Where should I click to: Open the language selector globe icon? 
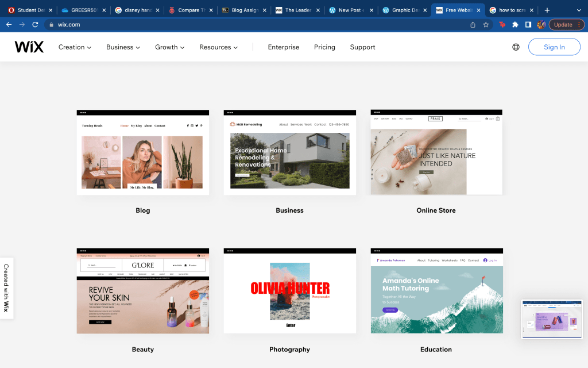click(x=516, y=47)
